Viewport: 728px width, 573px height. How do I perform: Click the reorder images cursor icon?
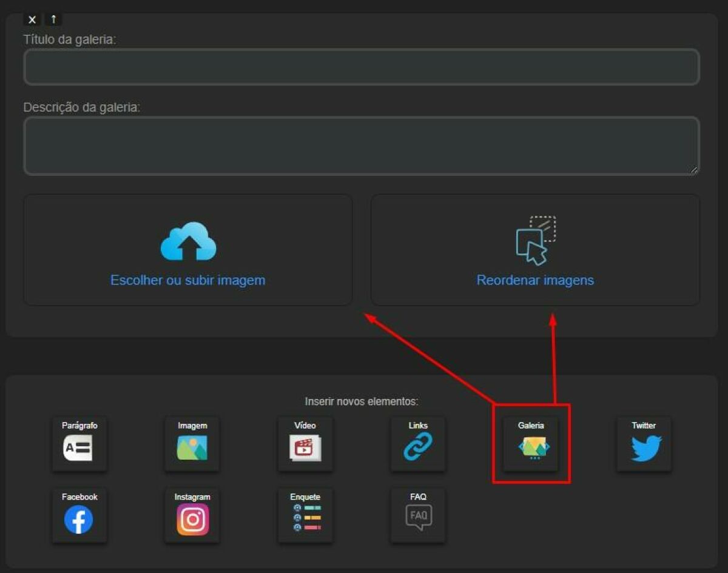pos(535,241)
